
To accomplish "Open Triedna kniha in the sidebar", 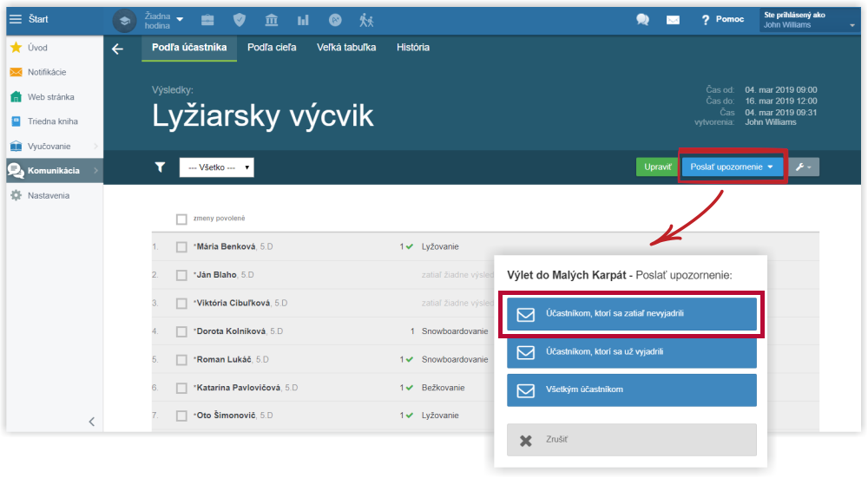I will [54, 121].
